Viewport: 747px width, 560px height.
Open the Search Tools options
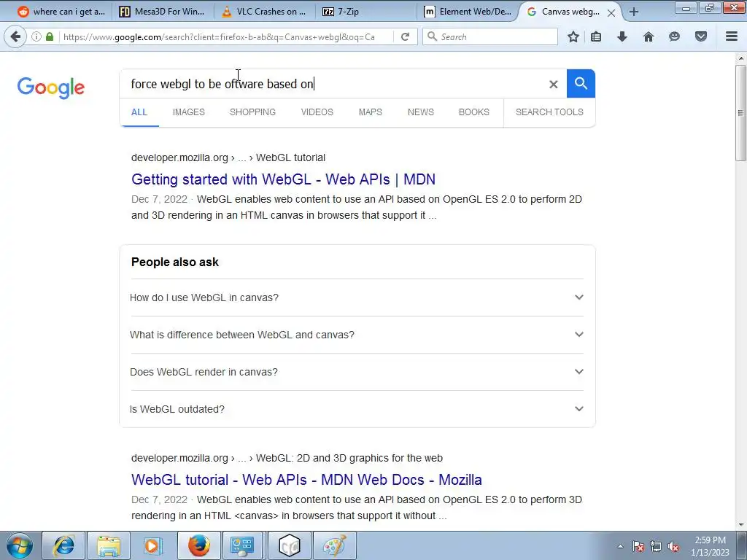[549, 112]
